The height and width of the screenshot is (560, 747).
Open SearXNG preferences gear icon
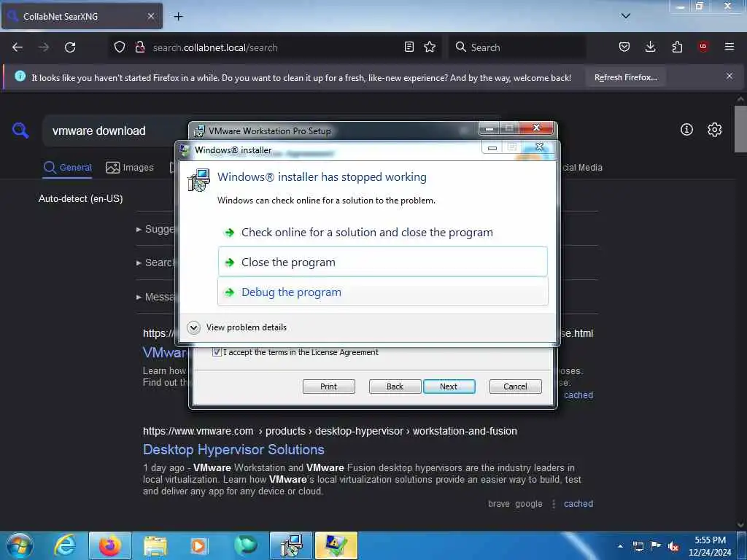coord(714,130)
